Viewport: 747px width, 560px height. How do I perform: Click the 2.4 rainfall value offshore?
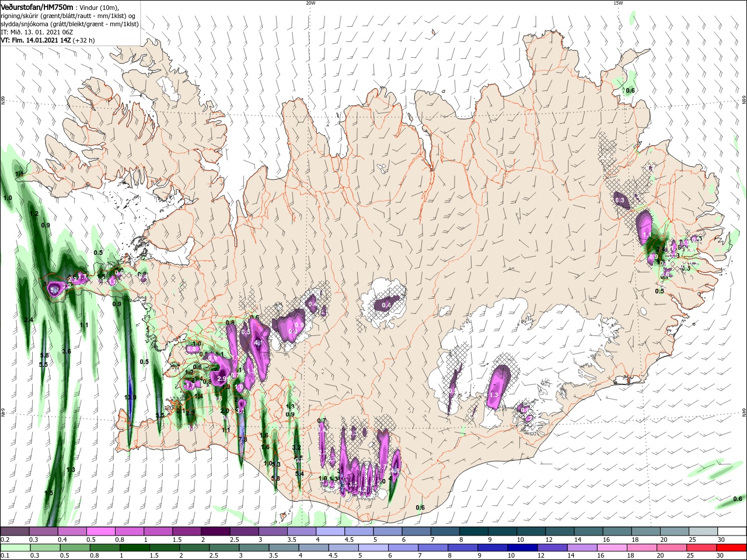pos(28,320)
